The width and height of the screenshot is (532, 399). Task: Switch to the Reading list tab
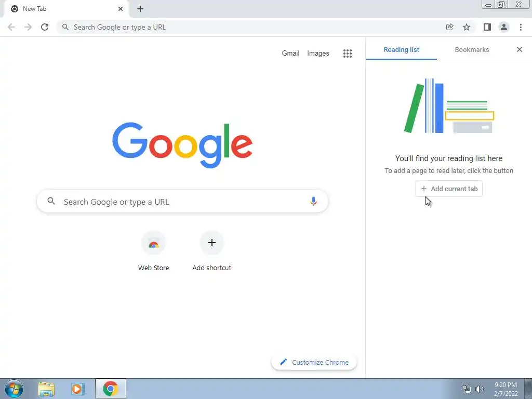pos(402,49)
